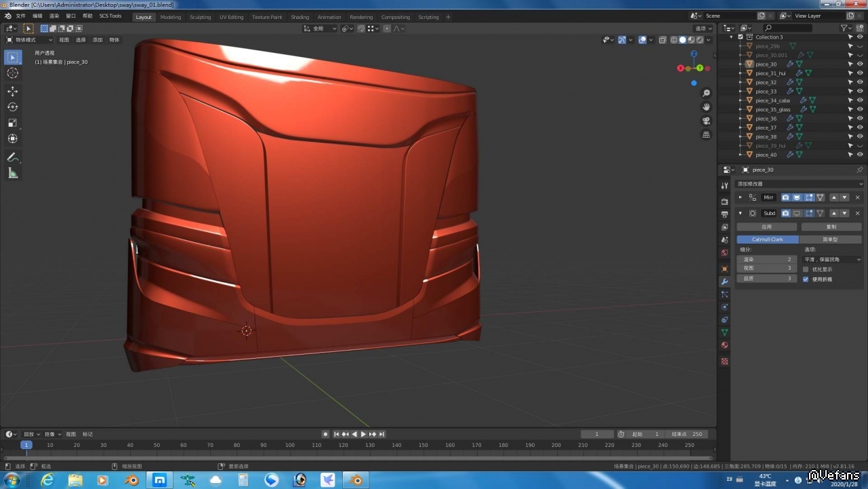Choose the Measure tool
The height and width of the screenshot is (489, 868).
click(x=12, y=173)
